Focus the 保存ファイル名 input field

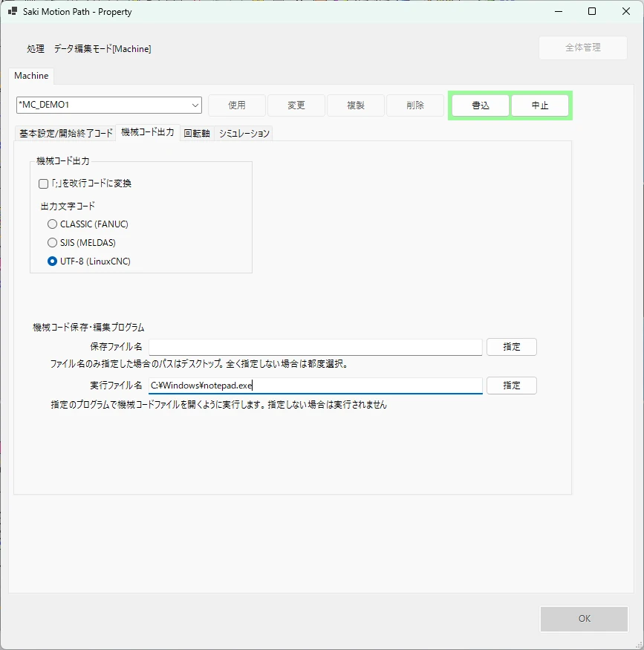[316, 347]
